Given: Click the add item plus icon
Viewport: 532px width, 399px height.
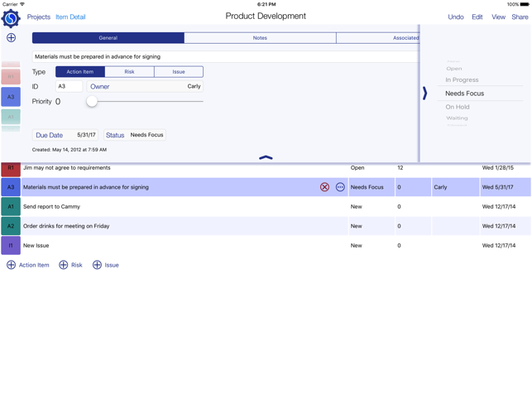Looking at the screenshot, I should tap(11, 37).
